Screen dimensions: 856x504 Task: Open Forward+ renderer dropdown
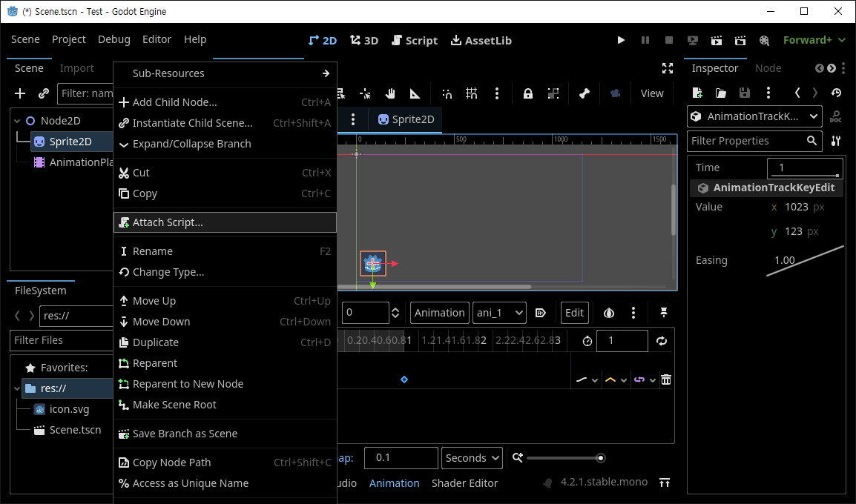coord(814,40)
